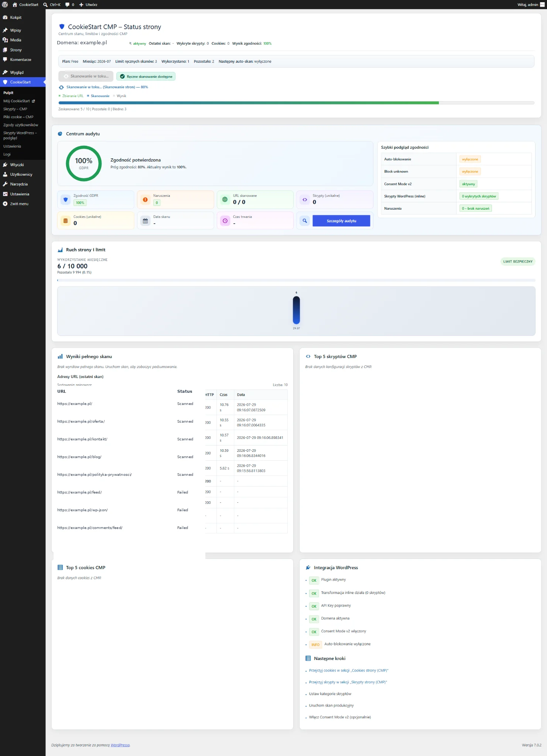
Task: Click the Skrypty (unikalne) code icon
Action: point(305,200)
